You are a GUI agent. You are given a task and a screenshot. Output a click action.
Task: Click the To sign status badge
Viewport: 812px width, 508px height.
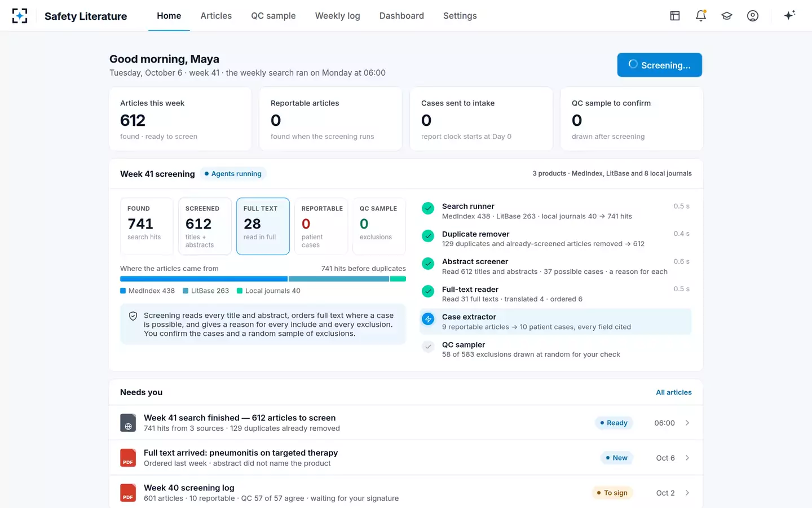click(612, 493)
